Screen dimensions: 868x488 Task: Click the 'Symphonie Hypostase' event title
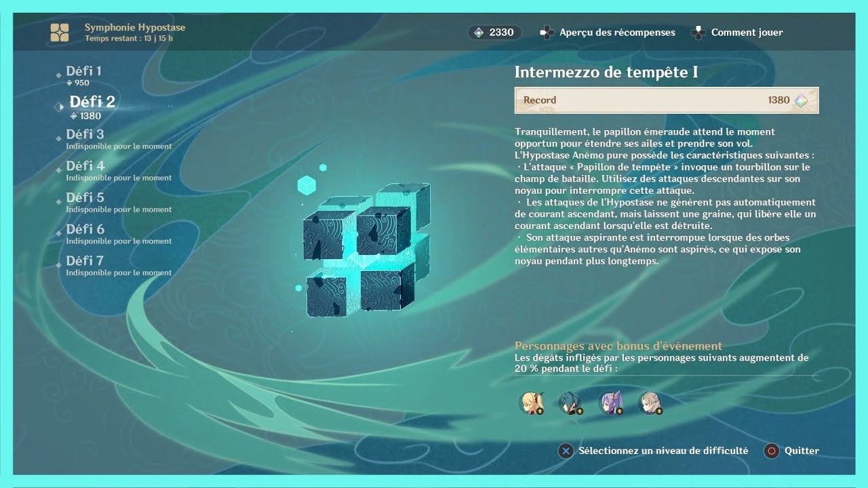click(135, 28)
